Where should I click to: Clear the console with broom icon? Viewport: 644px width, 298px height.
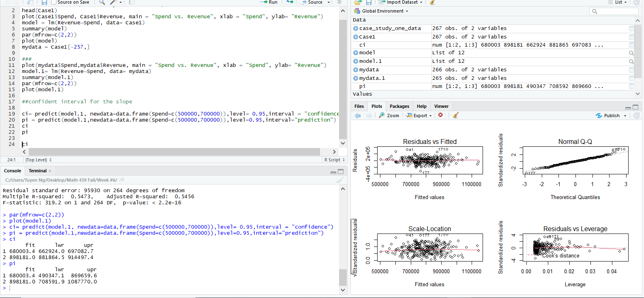(x=340, y=180)
